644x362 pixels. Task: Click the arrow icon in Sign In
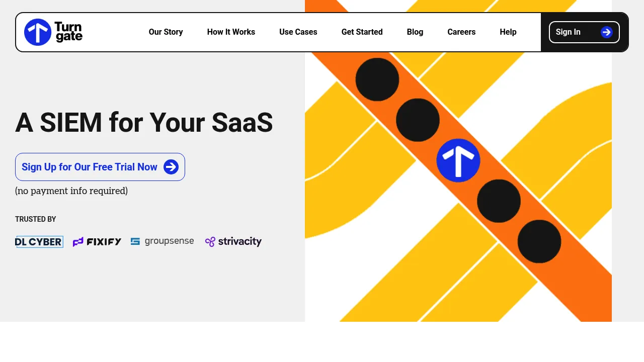tap(607, 32)
